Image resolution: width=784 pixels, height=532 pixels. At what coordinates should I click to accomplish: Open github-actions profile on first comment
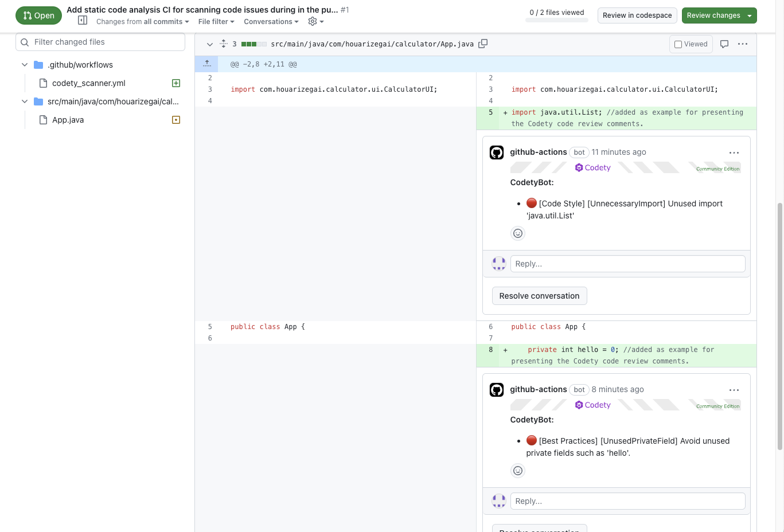[x=538, y=152]
